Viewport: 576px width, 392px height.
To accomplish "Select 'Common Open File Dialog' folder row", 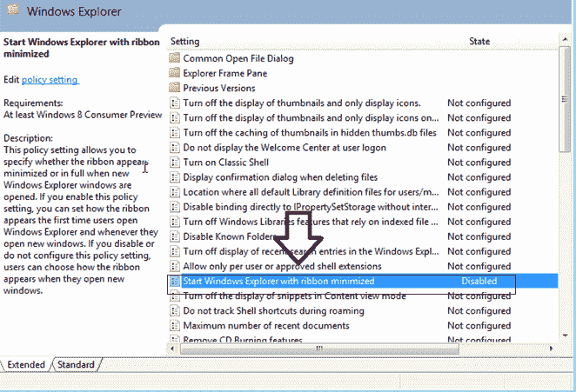I will tap(238, 58).
